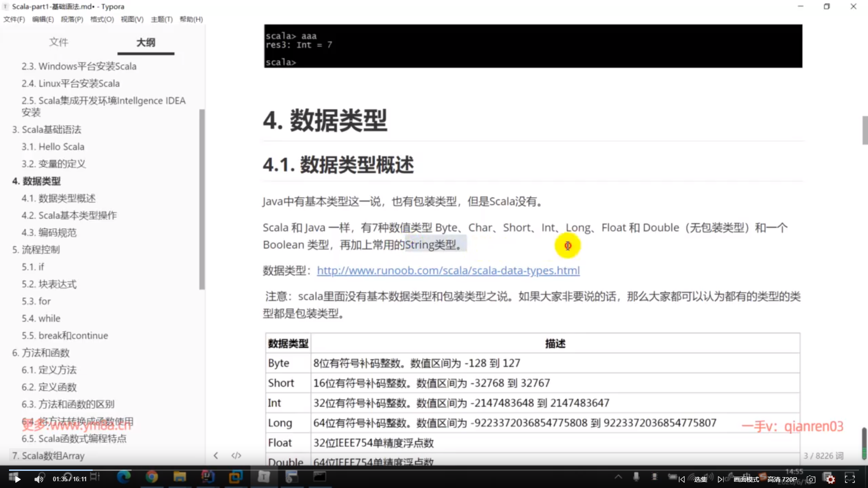Screen dimensions: 868x488
Task: Take a video screenshot with camera icon
Action: [811, 479]
